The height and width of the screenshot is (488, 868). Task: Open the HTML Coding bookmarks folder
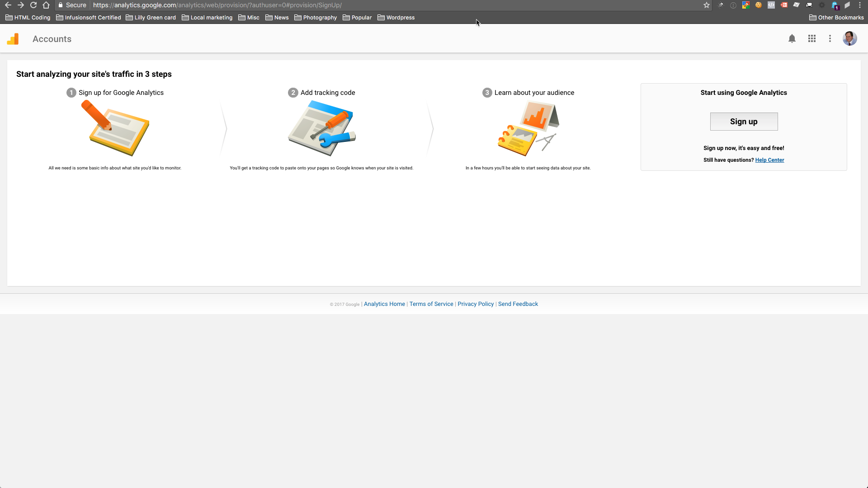[28, 18]
